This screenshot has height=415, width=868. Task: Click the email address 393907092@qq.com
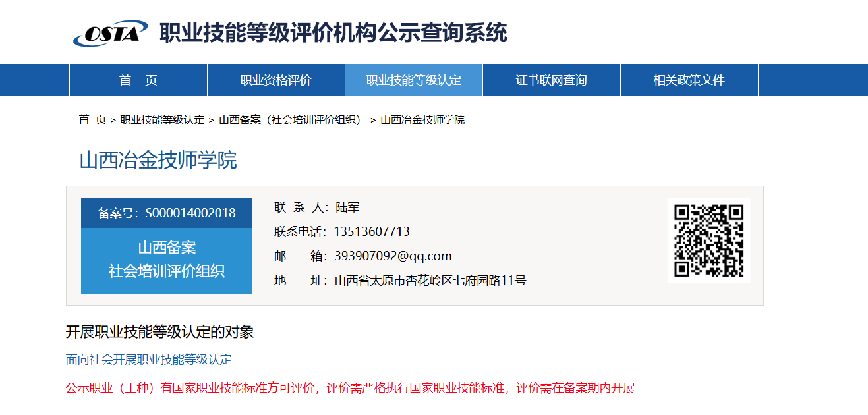pos(393,256)
